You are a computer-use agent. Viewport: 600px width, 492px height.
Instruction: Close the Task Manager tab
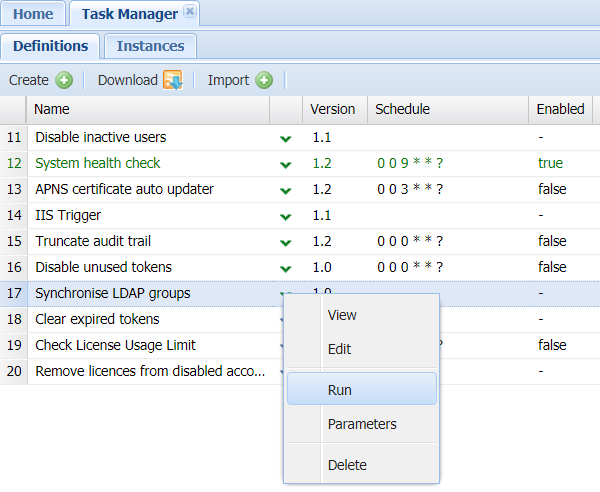tap(190, 13)
